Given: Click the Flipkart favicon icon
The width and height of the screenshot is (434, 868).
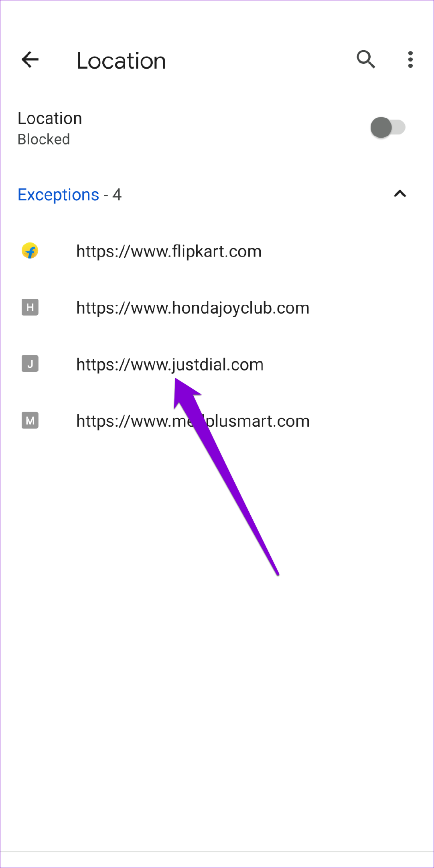Looking at the screenshot, I should [30, 251].
